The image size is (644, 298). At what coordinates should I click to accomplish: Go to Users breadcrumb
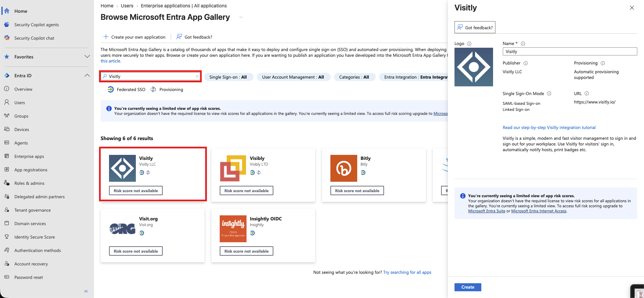point(127,6)
